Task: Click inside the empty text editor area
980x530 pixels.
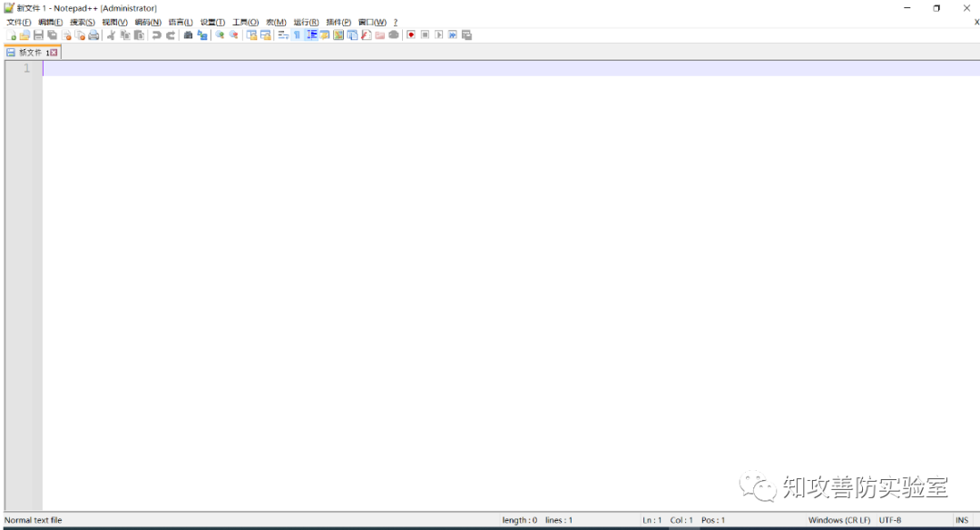Action: pyautogui.click(x=511, y=288)
